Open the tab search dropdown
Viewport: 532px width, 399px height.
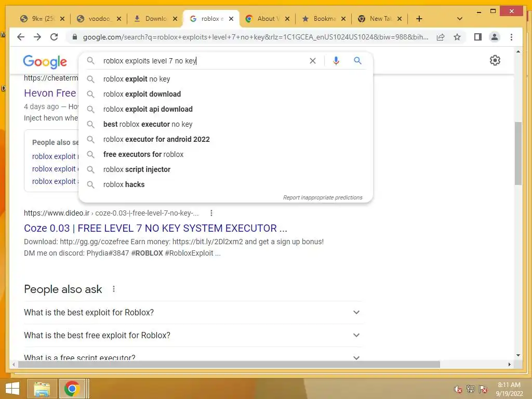(x=460, y=19)
